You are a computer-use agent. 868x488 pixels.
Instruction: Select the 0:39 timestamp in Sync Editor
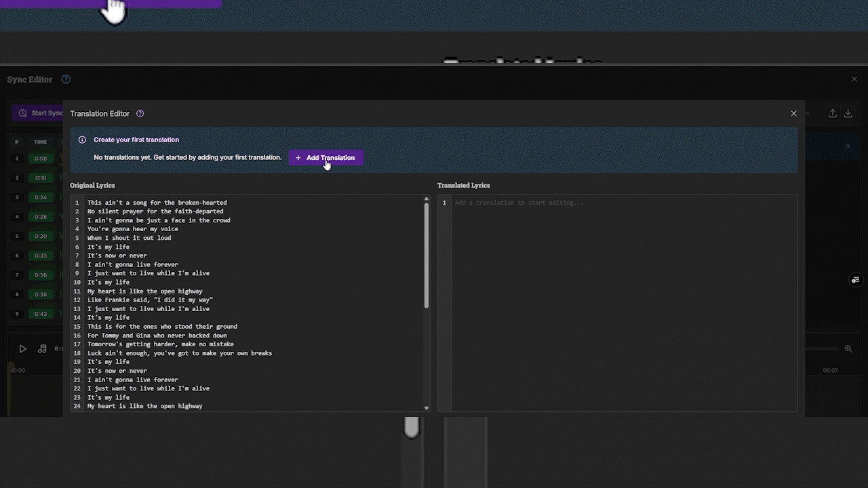click(41, 295)
